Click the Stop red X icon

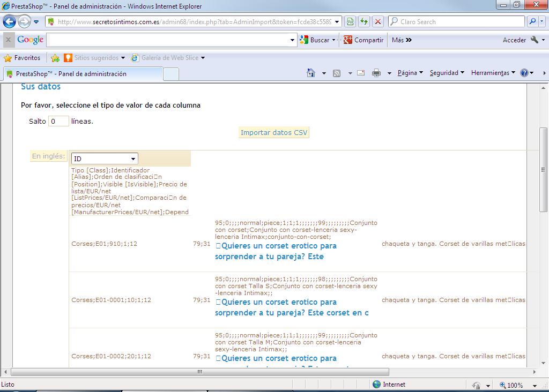click(x=378, y=21)
